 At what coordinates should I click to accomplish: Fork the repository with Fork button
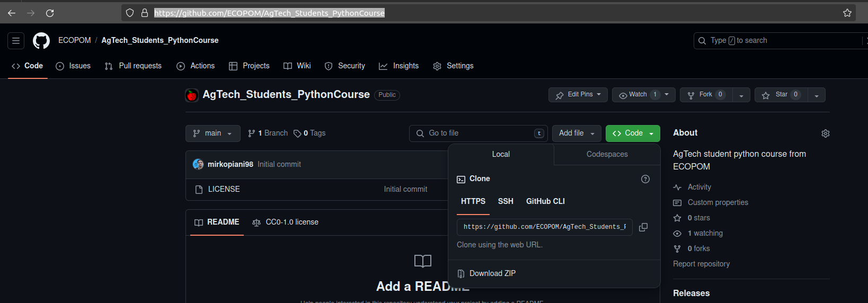(706, 95)
